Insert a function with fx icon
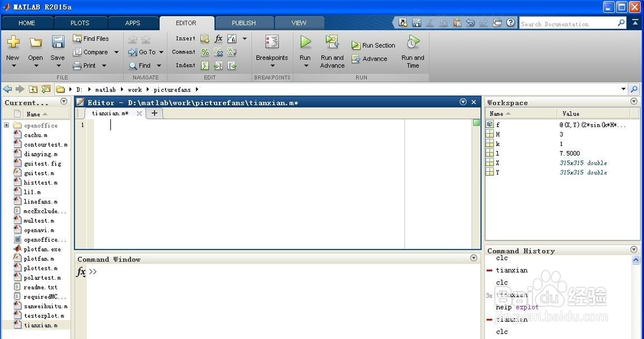 [x=218, y=39]
